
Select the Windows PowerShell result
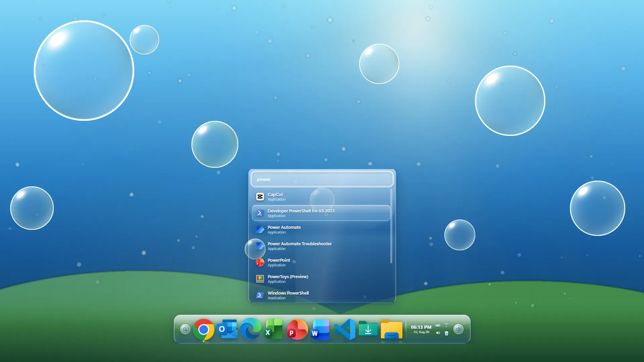tap(321, 295)
